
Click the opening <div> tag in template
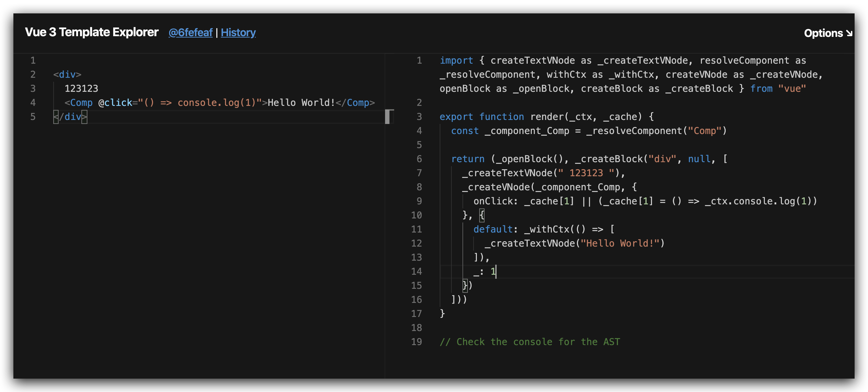click(67, 74)
